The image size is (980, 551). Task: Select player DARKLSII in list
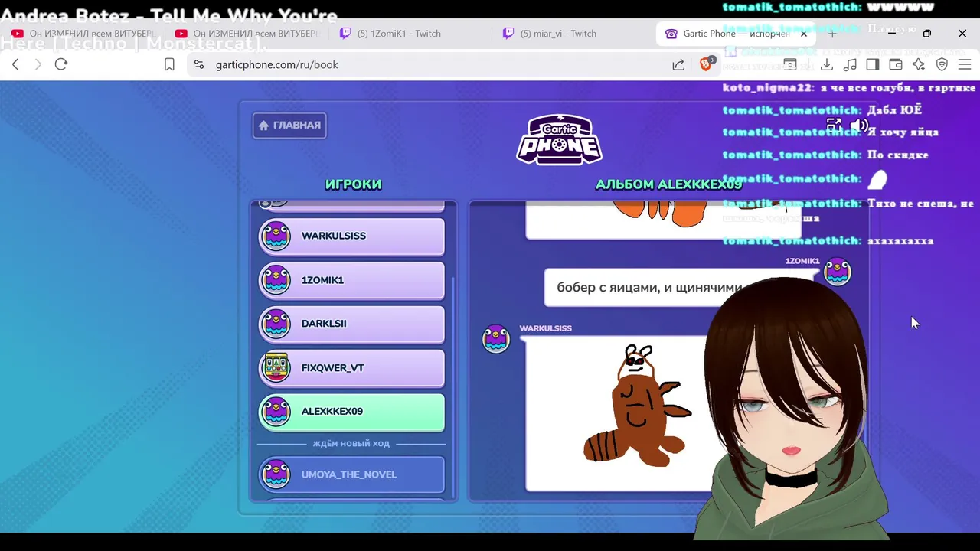coord(351,324)
